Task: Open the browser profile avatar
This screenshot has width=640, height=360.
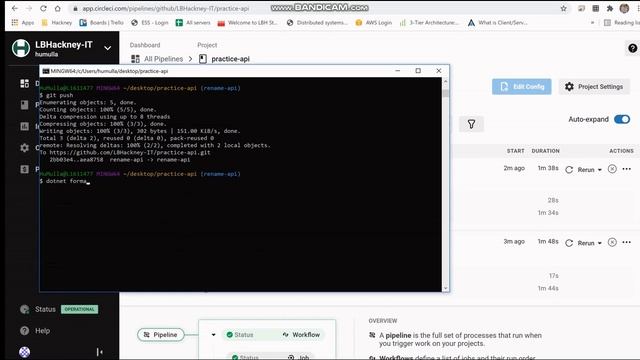Action: pyautogui.click(x=624, y=8)
